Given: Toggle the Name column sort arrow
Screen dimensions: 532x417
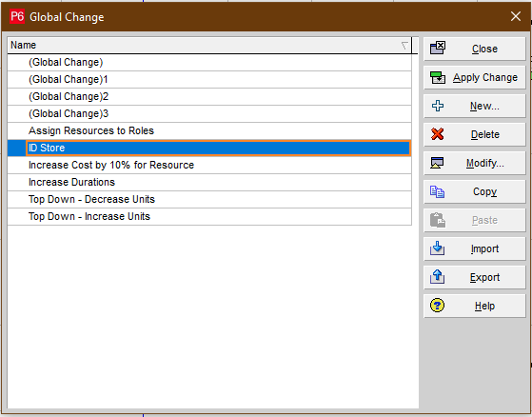Looking at the screenshot, I should point(404,45).
